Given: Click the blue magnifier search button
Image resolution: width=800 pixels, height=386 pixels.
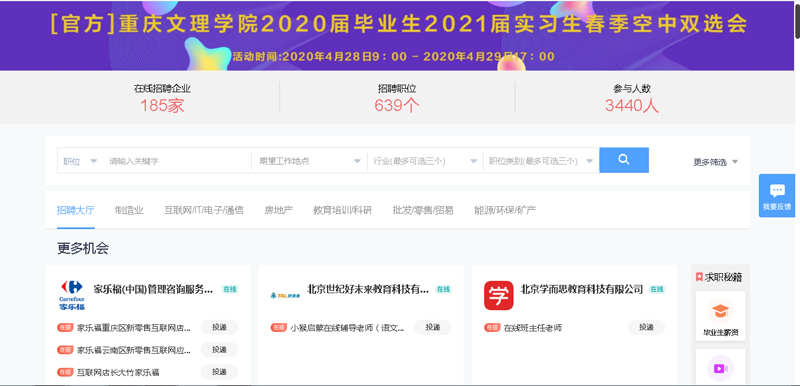Looking at the screenshot, I should click(x=623, y=160).
